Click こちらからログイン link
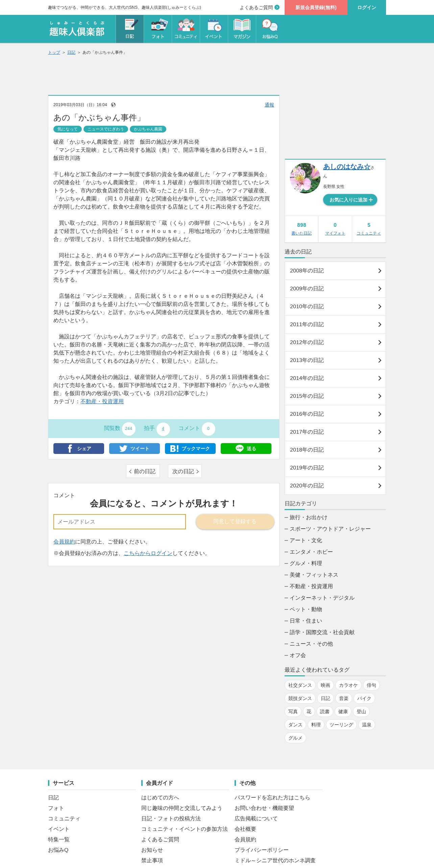Viewport: 434px width, 868px height. tap(148, 553)
